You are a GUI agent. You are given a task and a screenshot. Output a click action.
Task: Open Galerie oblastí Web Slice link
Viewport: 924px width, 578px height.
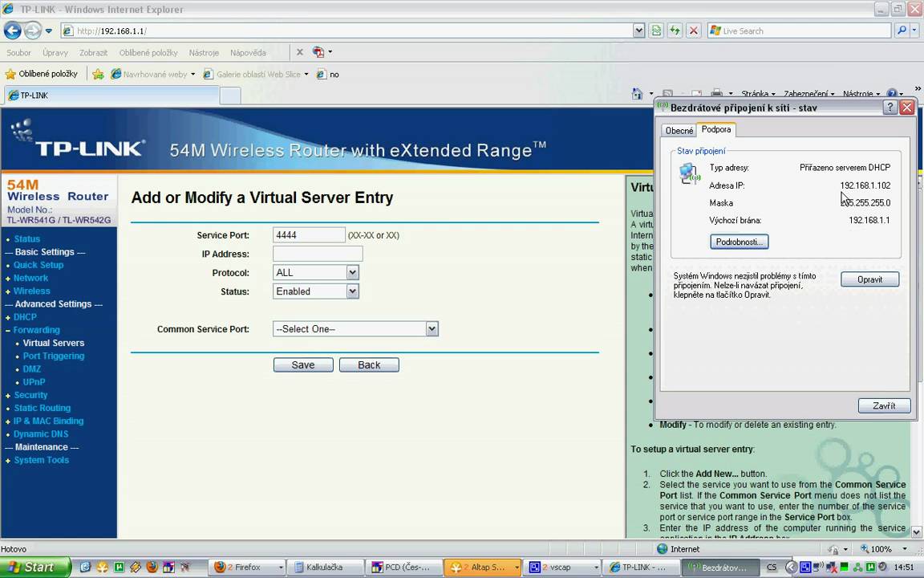click(x=256, y=75)
